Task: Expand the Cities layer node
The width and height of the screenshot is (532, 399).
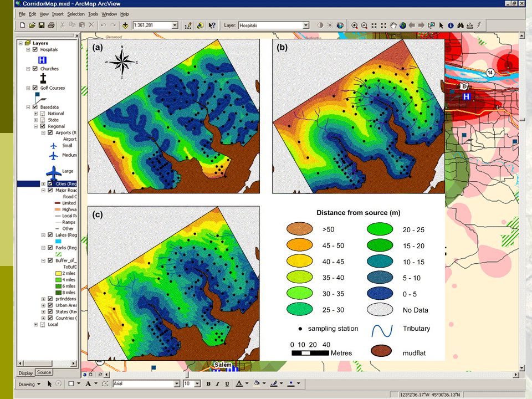Action: pos(43,183)
